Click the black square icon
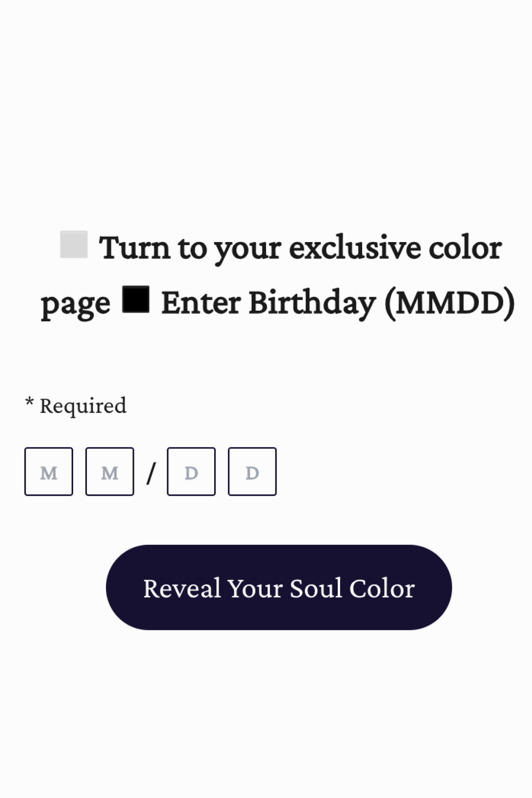 tap(136, 299)
